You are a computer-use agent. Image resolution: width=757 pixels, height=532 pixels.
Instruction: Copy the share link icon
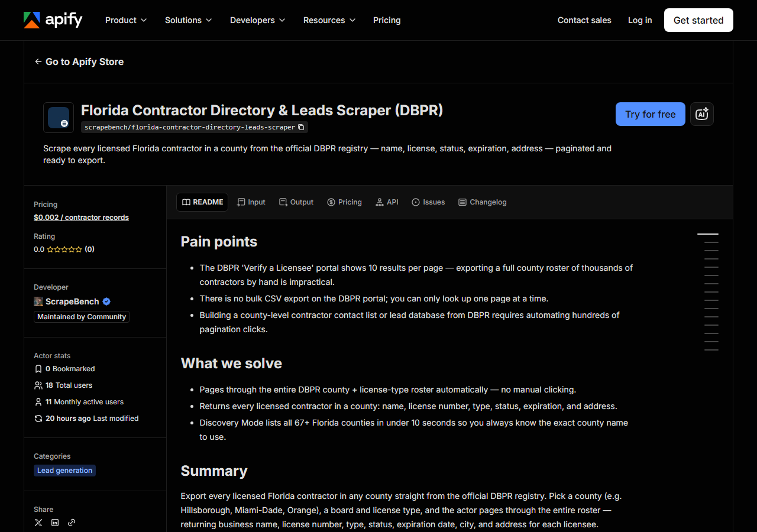point(72,523)
